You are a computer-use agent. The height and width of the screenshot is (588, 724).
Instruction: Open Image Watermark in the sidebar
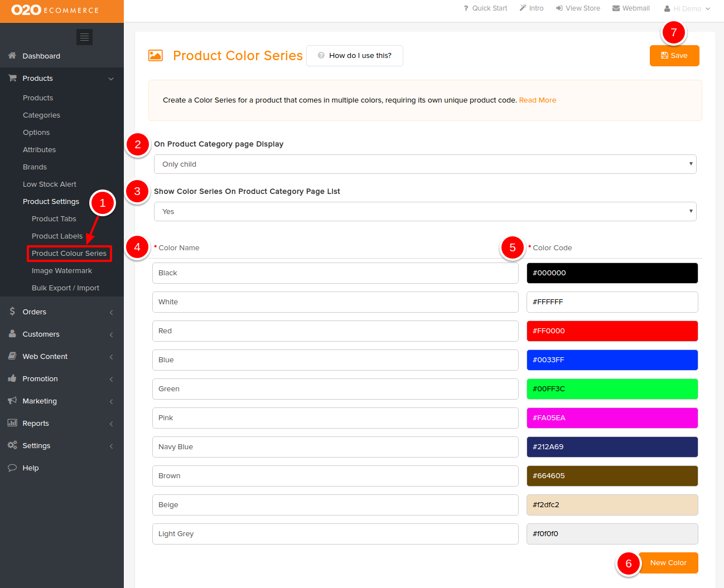pos(62,271)
